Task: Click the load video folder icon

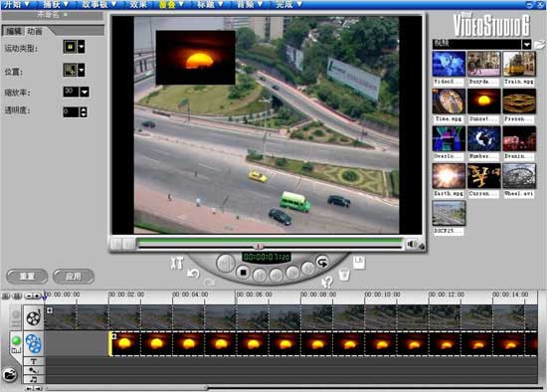Action: pos(539,45)
